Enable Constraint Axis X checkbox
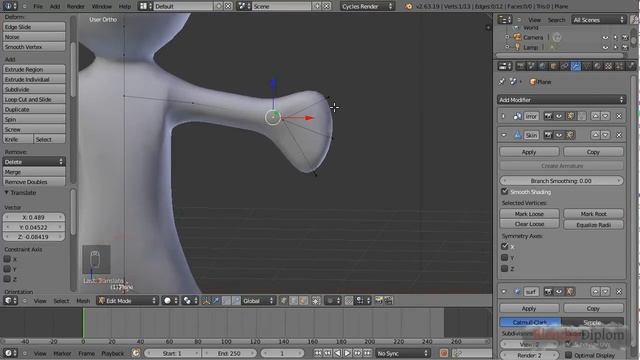The width and height of the screenshot is (640, 360). [7, 259]
